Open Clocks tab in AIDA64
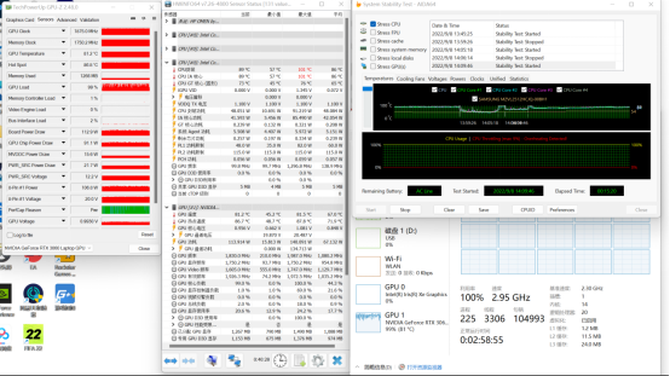 pyautogui.click(x=477, y=79)
